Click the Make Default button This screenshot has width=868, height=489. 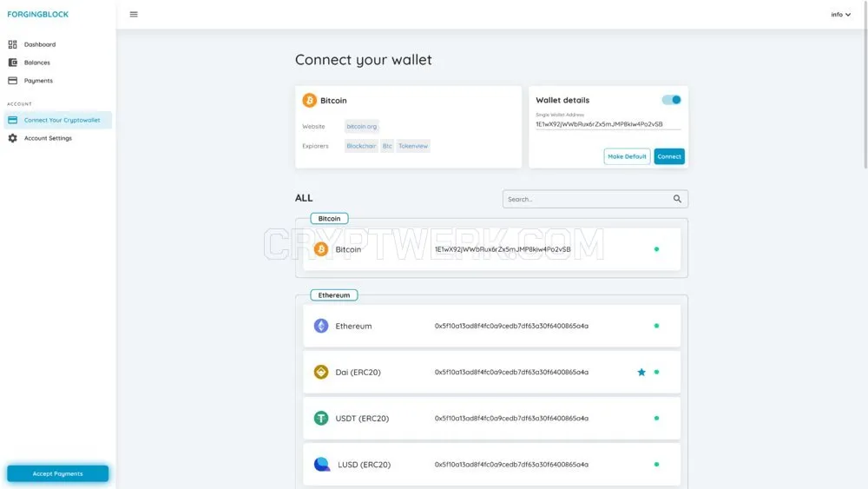627,156
